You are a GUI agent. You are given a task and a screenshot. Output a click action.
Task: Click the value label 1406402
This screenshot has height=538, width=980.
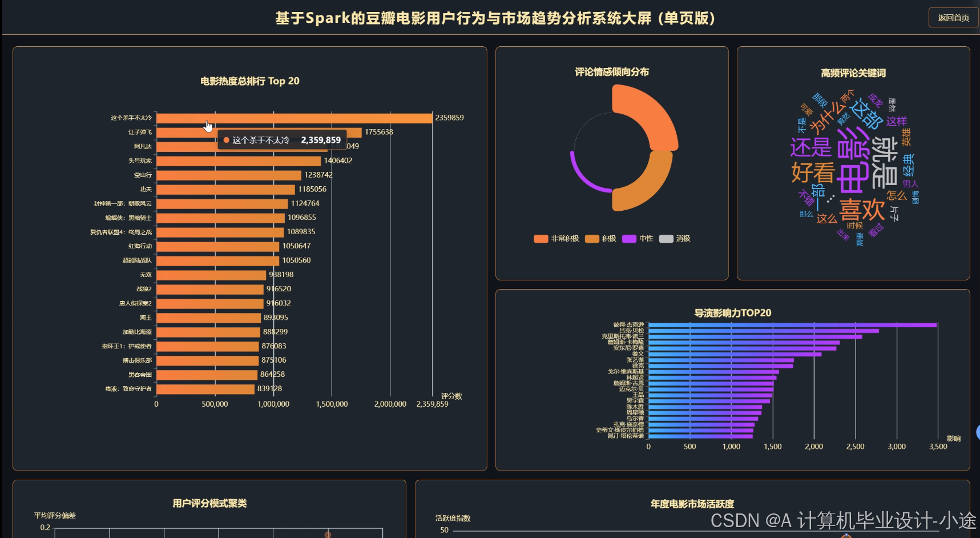click(338, 160)
